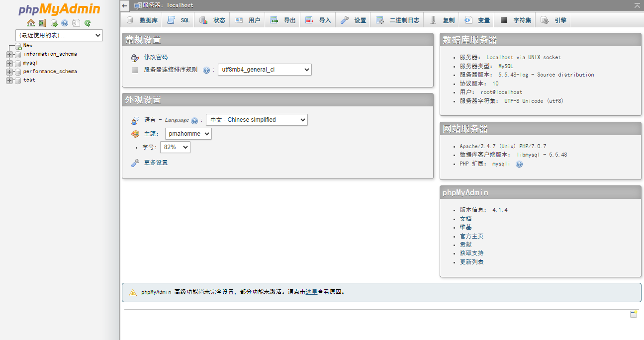
Task: Reload navigation panel with green refresh icon
Action: 88,23
